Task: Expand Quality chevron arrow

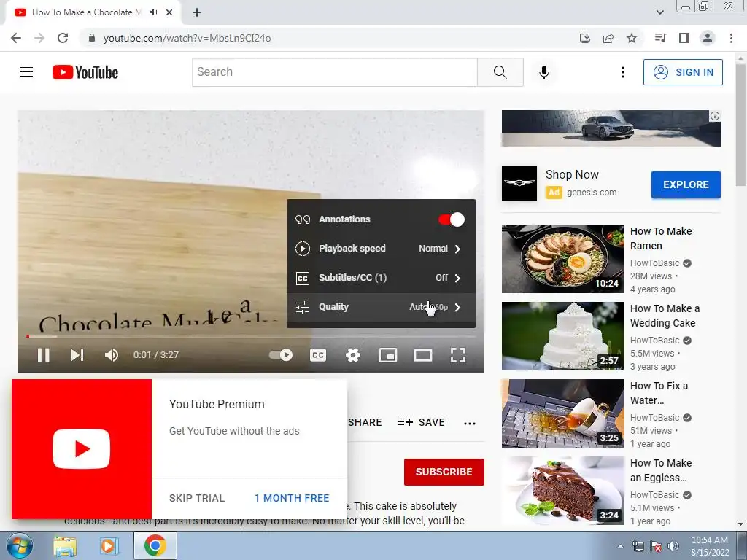Action: pos(458,307)
